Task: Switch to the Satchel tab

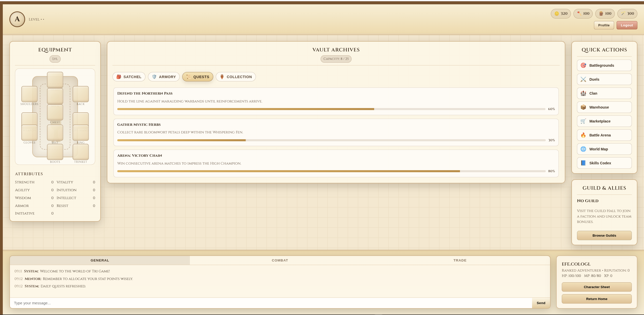Action: point(129,77)
